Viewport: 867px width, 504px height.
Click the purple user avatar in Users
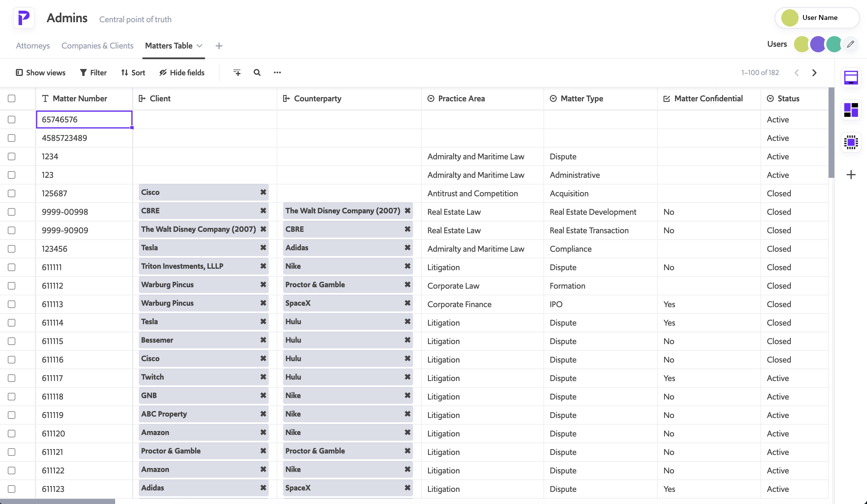(x=817, y=44)
